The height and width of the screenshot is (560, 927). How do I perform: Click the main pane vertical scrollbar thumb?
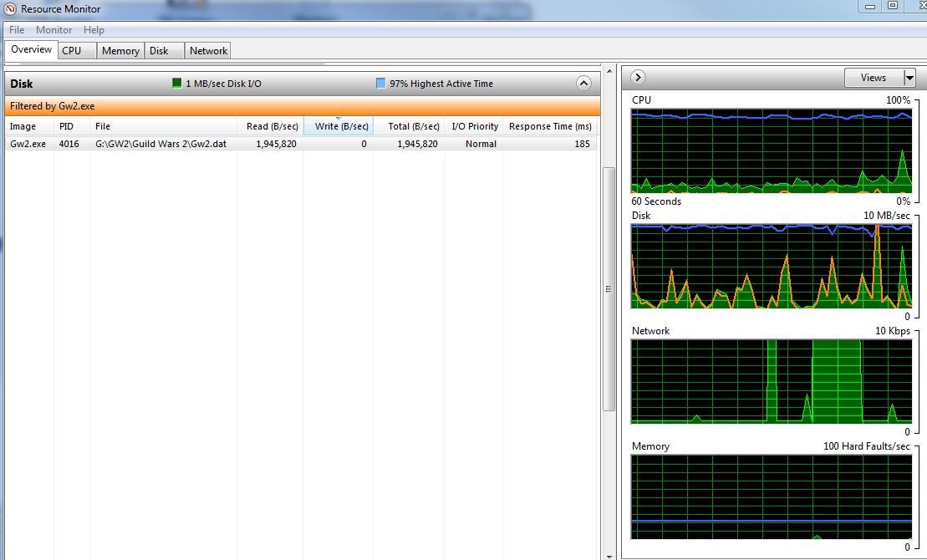(x=609, y=289)
